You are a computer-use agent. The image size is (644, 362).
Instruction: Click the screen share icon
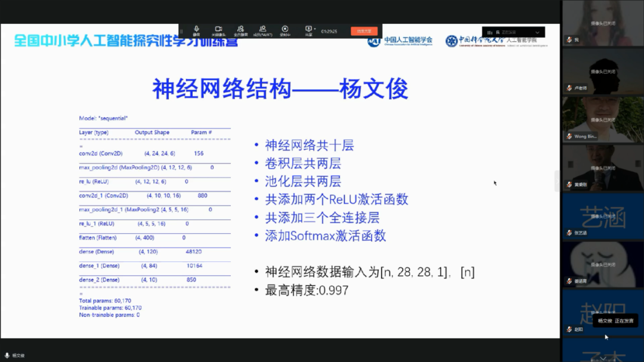pyautogui.click(x=308, y=29)
